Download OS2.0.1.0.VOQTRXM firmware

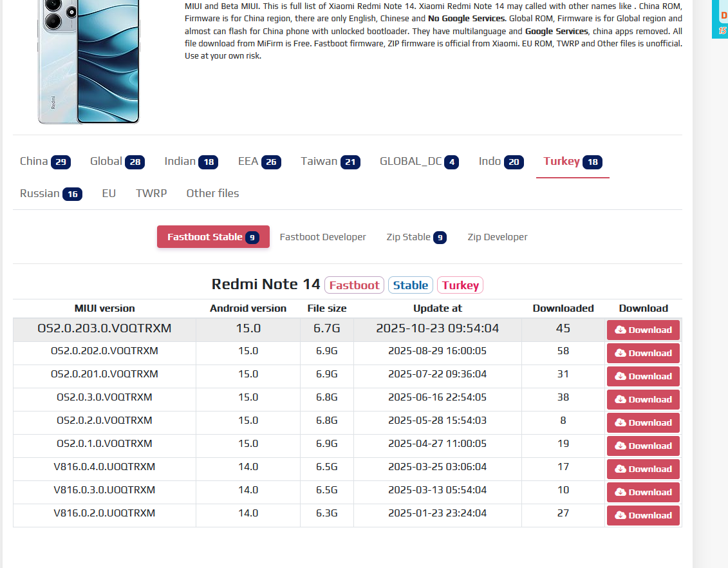[643, 446]
